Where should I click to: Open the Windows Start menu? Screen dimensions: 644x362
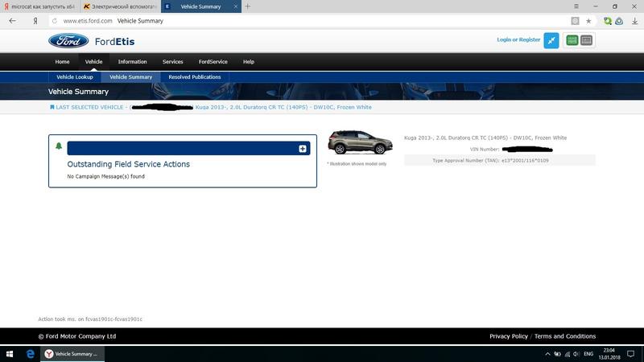(10, 354)
